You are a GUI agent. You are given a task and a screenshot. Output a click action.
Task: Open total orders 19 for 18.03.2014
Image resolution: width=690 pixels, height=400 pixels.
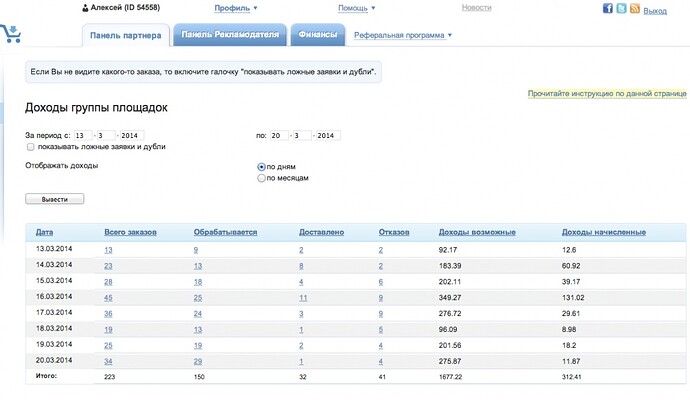108,330
